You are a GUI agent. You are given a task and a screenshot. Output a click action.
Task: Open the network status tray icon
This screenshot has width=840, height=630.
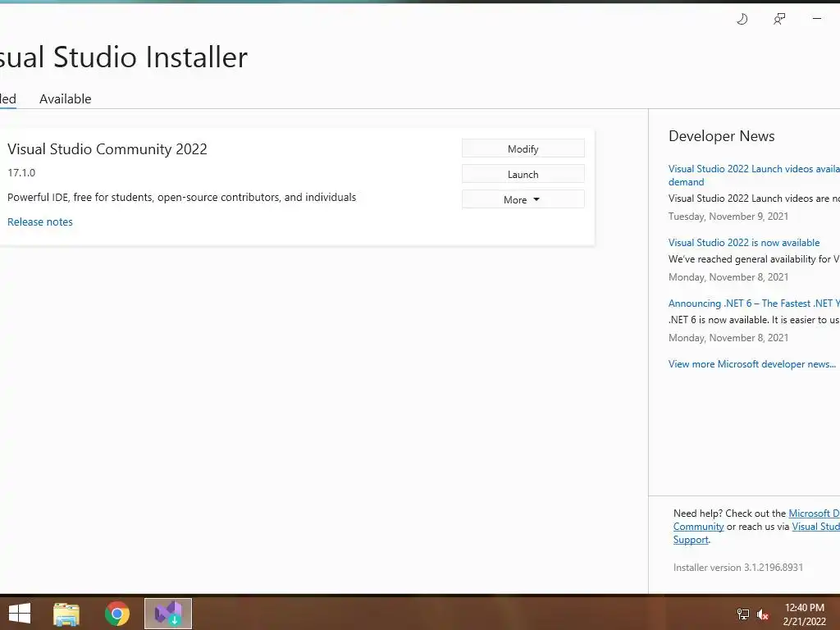click(743, 614)
